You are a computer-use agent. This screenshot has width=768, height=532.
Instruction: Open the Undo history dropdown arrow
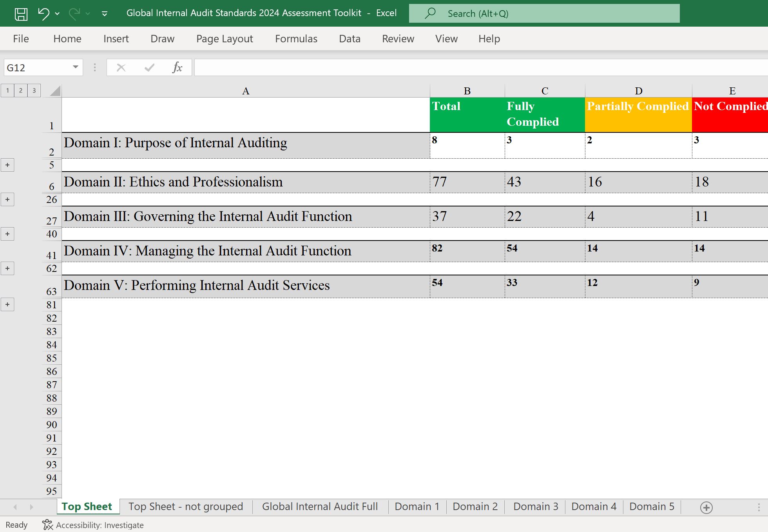[x=57, y=14]
